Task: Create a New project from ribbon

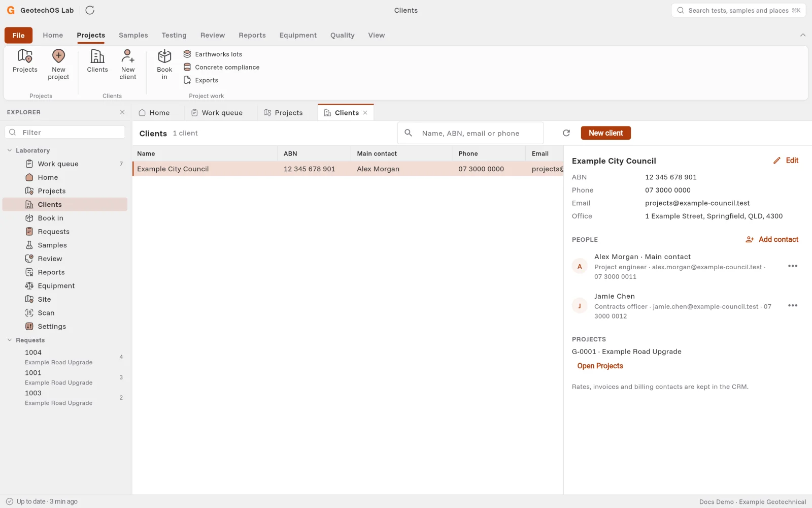Action: tap(58, 65)
